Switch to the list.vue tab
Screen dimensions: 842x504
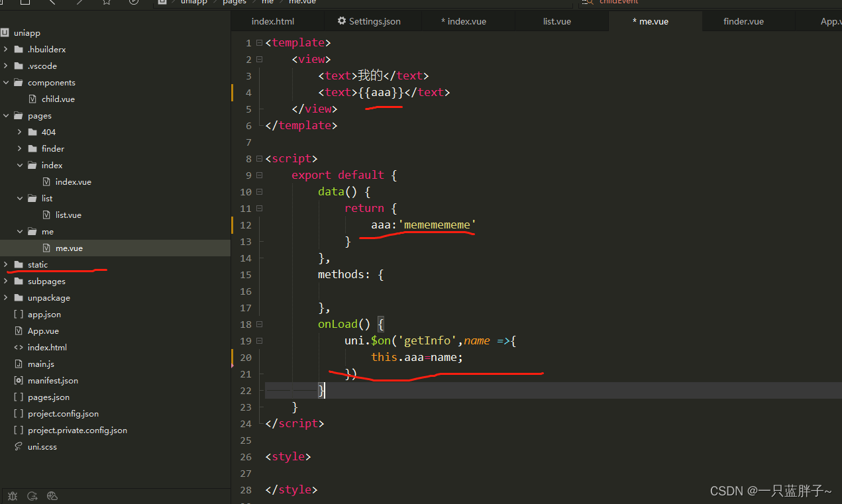point(556,21)
